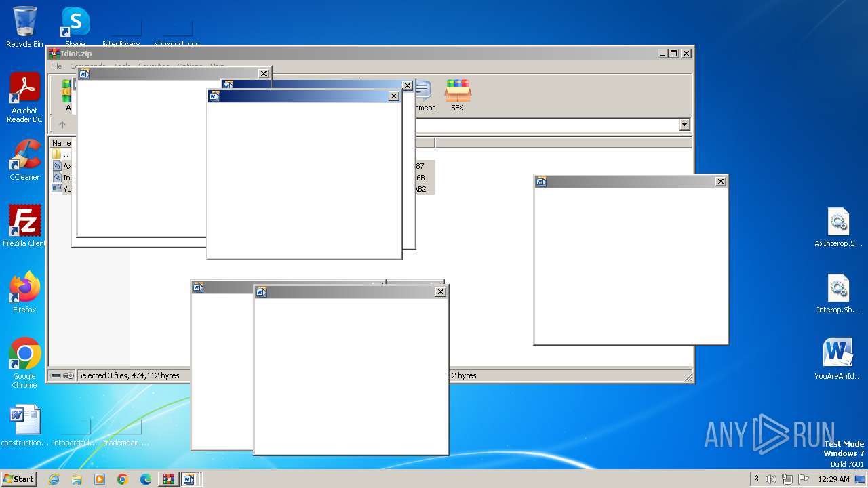
Task: Go up one level with the arrow button
Action: 62,125
